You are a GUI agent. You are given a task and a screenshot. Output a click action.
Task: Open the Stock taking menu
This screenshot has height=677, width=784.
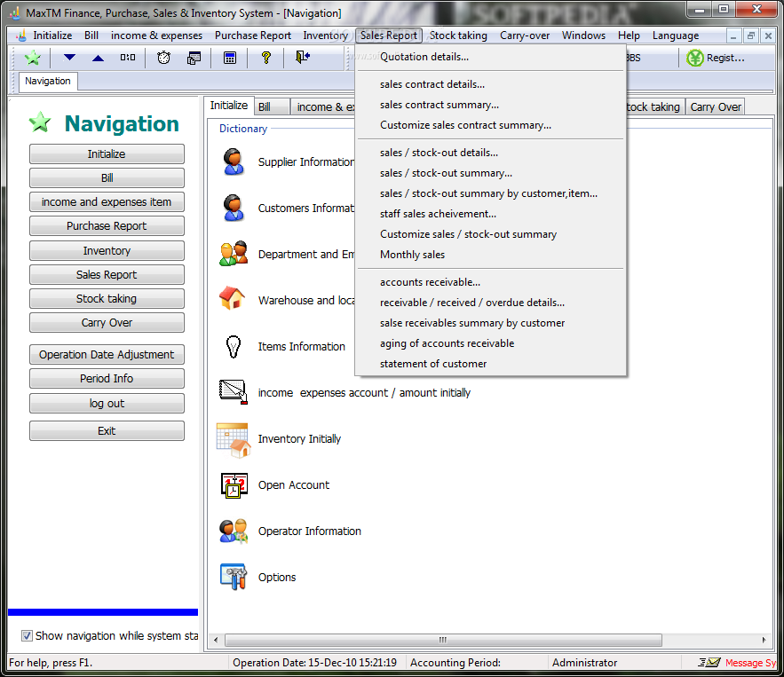pos(458,35)
